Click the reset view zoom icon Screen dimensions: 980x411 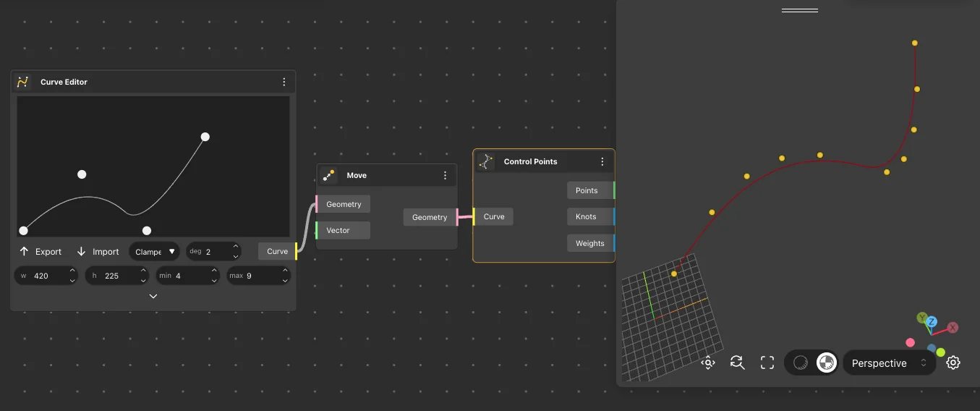(x=737, y=363)
